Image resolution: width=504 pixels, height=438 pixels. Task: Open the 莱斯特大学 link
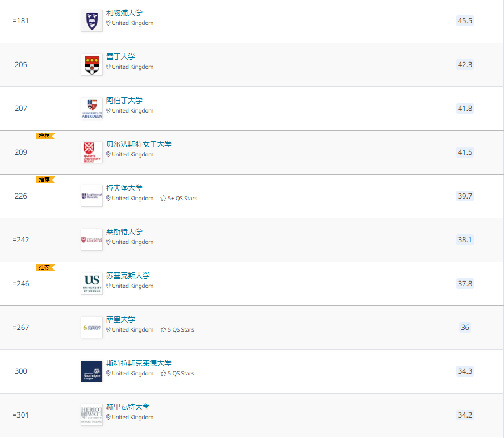pyautogui.click(x=124, y=232)
